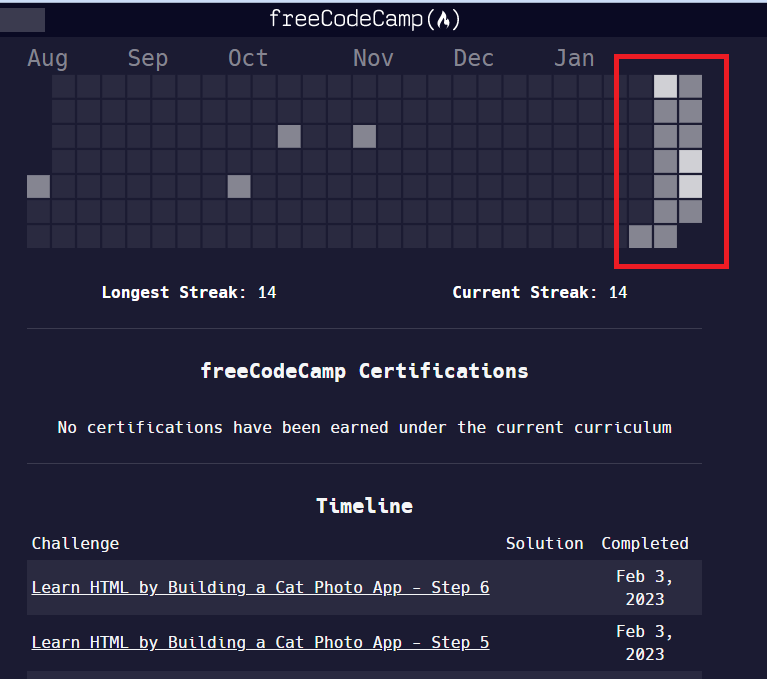
Task: Click the Jan month label on heatmap
Action: pos(574,58)
